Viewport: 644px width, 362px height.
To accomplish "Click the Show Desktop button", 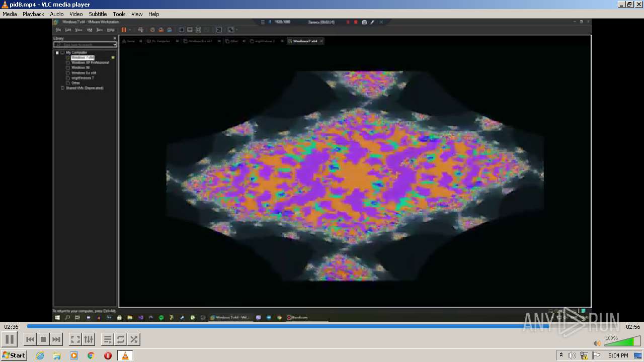I will 639,355.
